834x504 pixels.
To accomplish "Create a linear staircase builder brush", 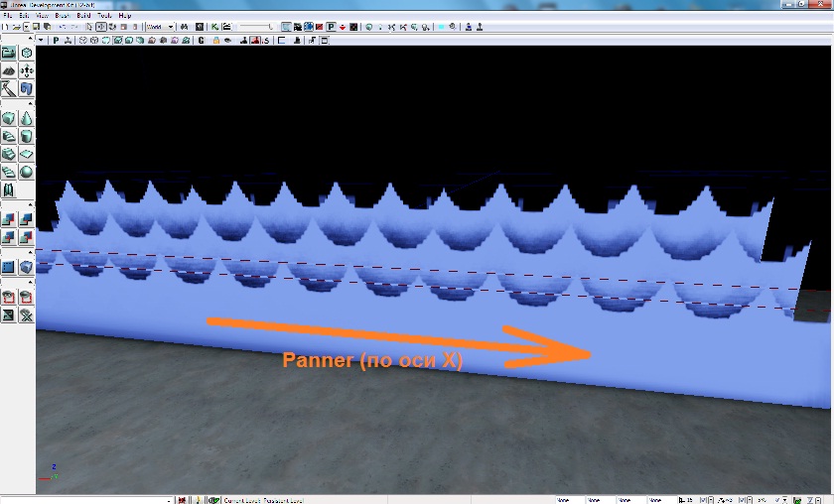I will pyautogui.click(x=9, y=154).
